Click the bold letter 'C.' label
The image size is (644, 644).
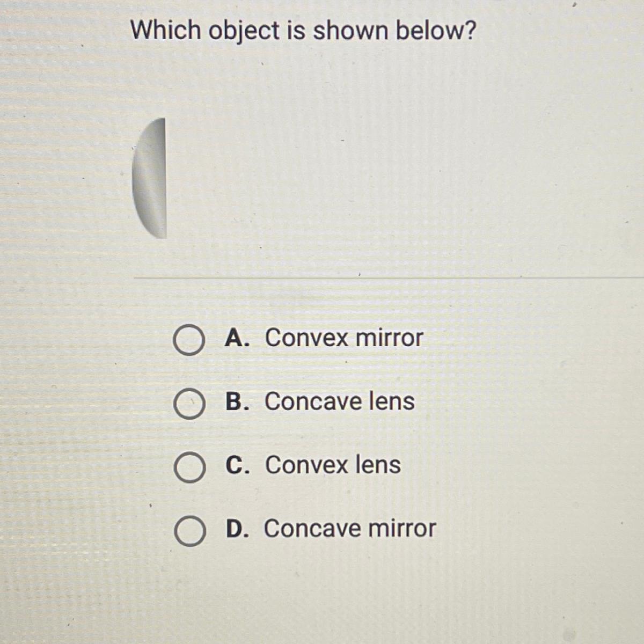click(240, 465)
